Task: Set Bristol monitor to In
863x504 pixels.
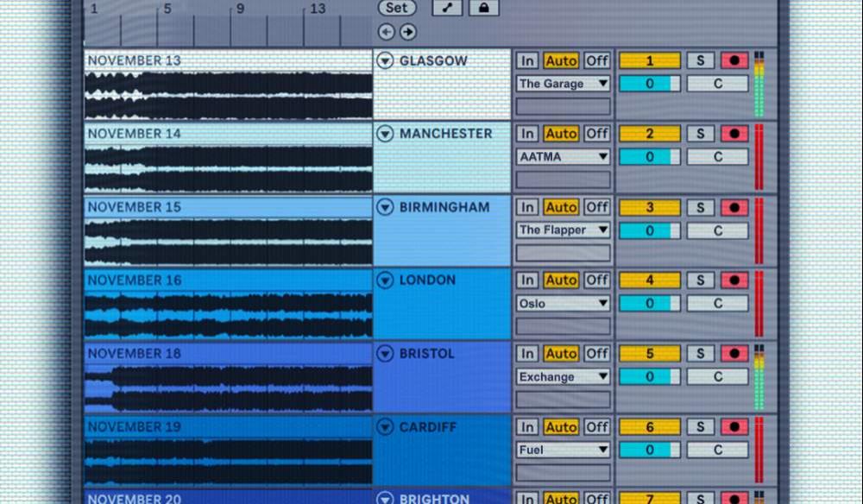Action: tap(527, 353)
